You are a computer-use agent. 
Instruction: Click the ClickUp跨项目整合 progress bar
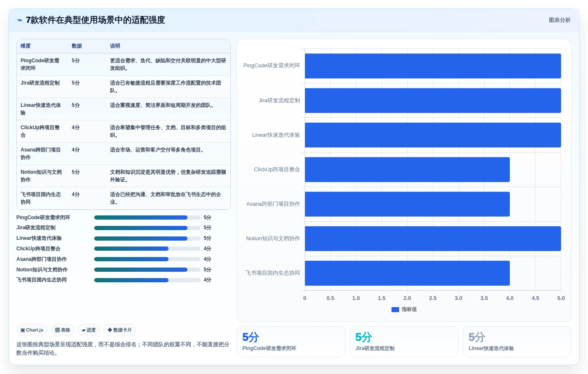[x=147, y=249]
